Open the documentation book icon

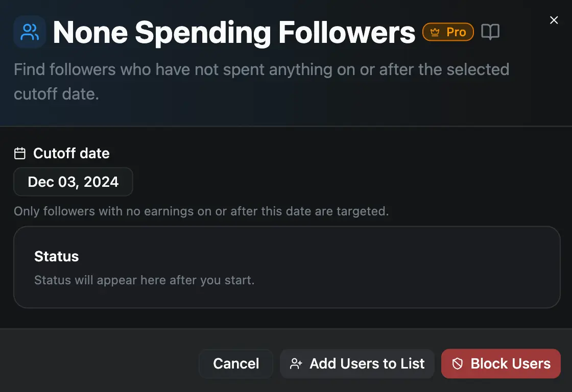[490, 32]
